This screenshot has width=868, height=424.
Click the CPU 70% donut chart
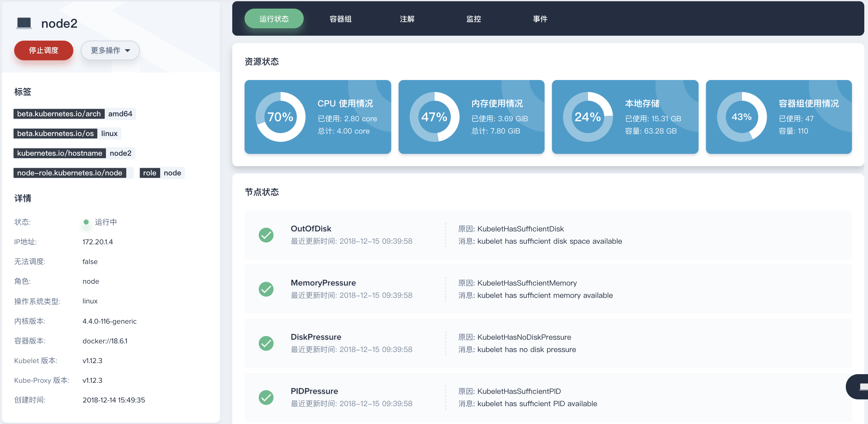point(280,117)
